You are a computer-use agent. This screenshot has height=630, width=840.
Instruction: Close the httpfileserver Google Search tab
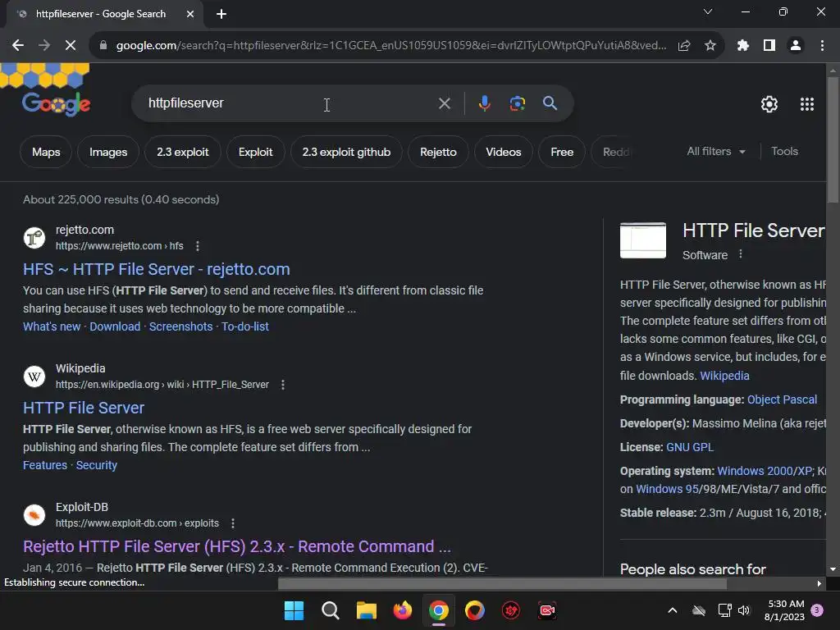click(190, 14)
